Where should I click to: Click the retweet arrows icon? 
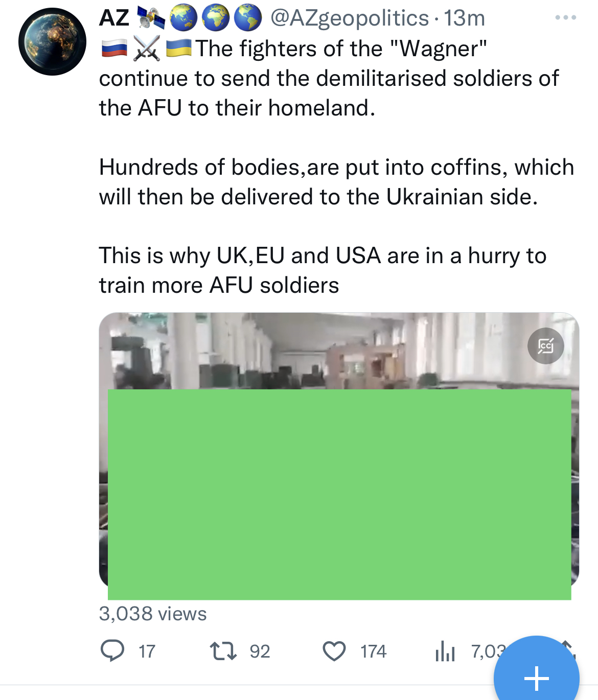tap(223, 651)
